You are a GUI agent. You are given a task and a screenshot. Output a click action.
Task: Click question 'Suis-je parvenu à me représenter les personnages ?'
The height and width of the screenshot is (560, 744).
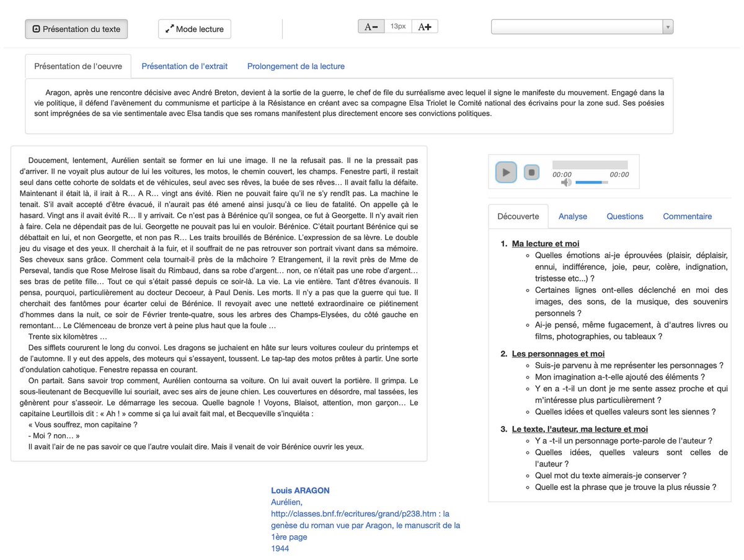point(629,366)
